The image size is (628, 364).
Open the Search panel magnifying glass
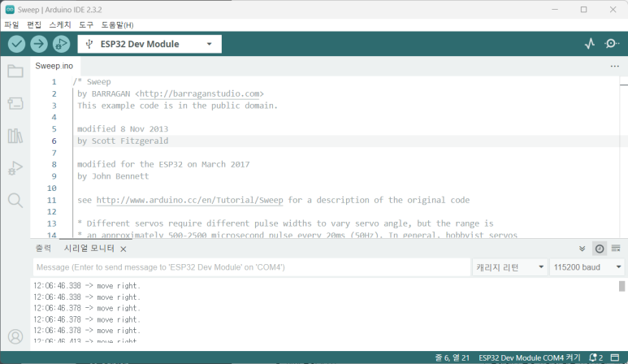coord(15,200)
